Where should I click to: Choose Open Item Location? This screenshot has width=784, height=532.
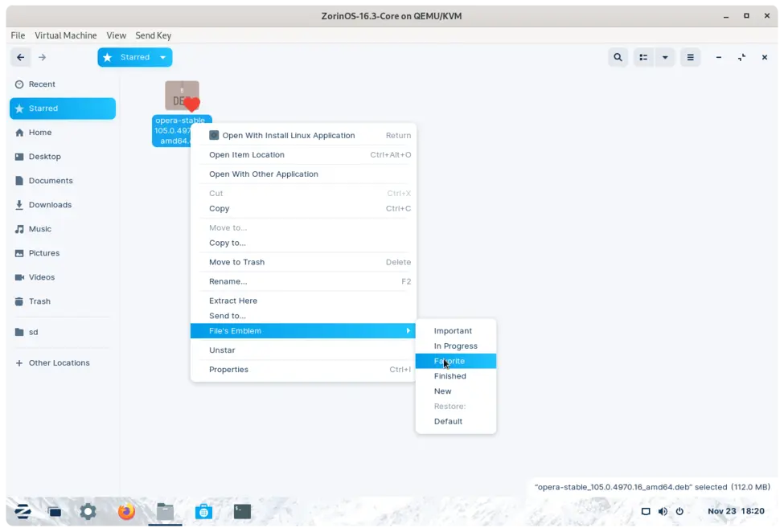tap(303, 155)
